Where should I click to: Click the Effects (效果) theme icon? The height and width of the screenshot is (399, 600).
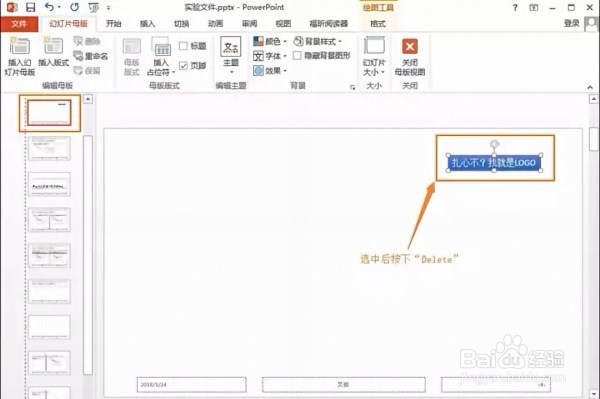click(258, 71)
